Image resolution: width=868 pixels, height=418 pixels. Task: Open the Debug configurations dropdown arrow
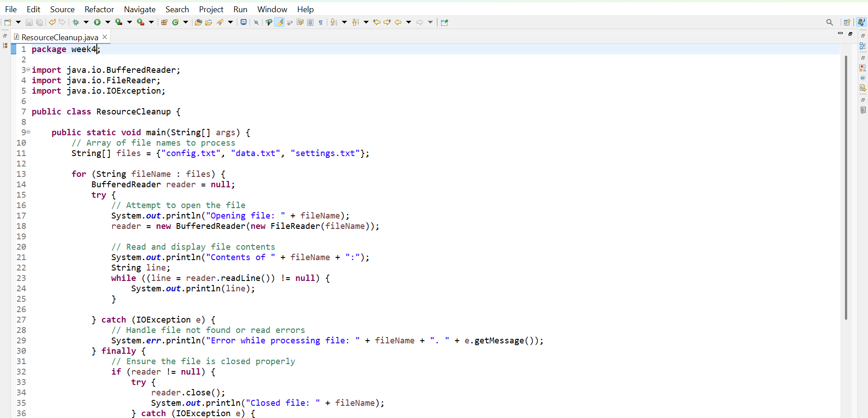pyautogui.click(x=86, y=22)
